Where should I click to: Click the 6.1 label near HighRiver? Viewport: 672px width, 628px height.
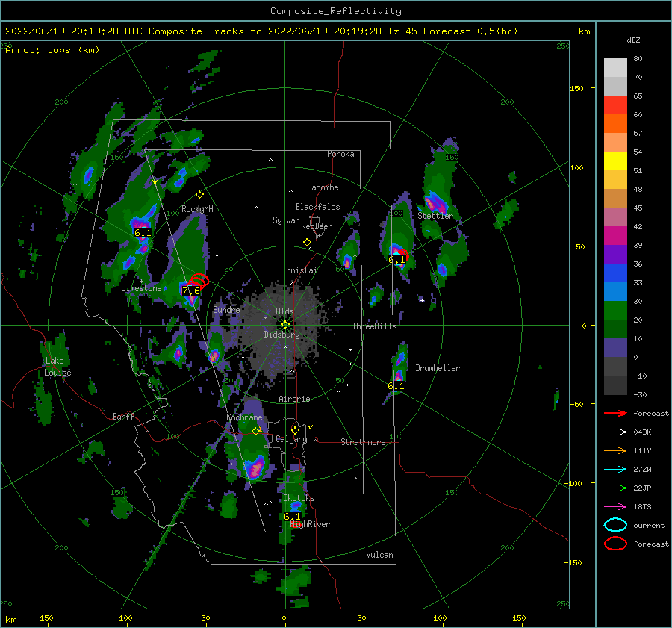click(x=292, y=517)
